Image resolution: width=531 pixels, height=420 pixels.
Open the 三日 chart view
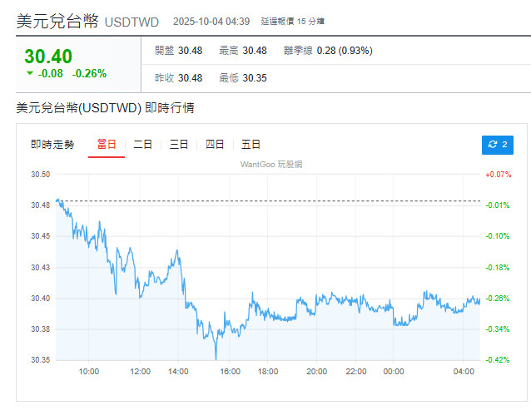pos(179,145)
